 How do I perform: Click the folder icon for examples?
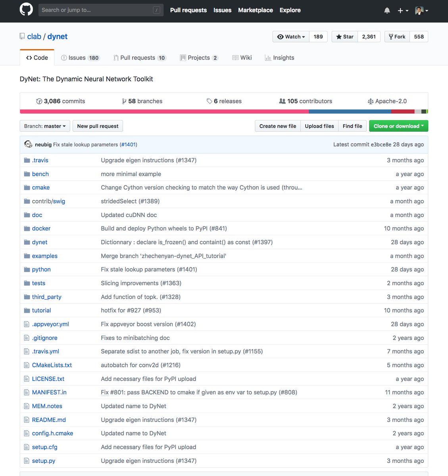point(27,256)
